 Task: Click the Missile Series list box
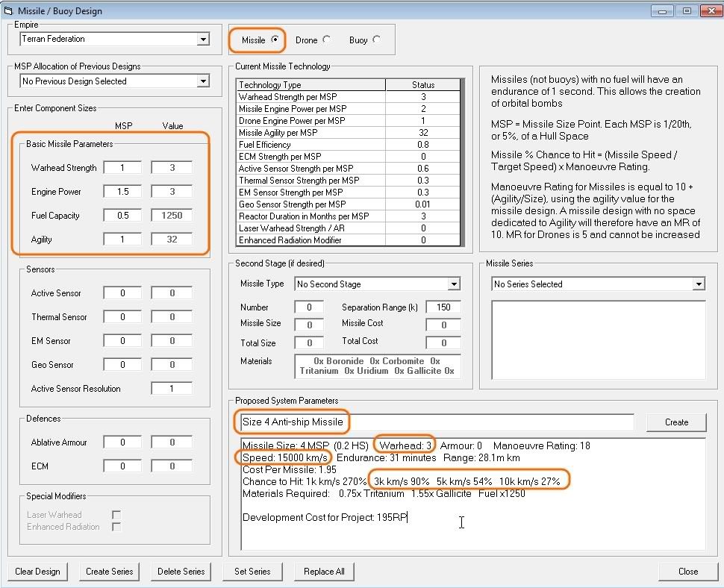(599, 340)
